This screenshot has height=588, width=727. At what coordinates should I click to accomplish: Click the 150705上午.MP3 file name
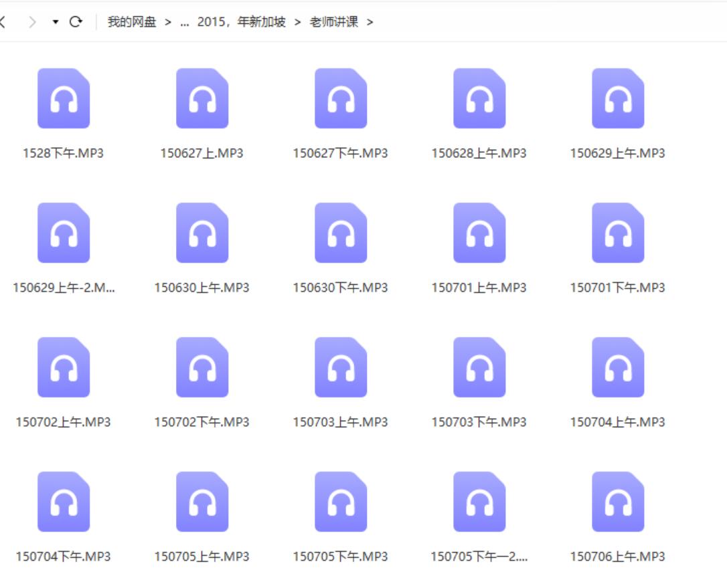click(x=202, y=557)
